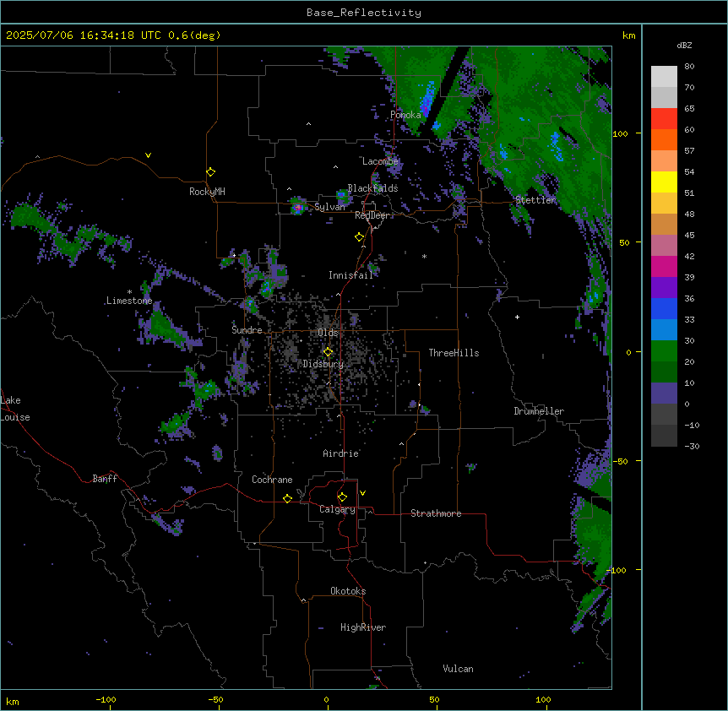Click the dBZ legend heading
The width and height of the screenshot is (728, 711).
coord(684,46)
